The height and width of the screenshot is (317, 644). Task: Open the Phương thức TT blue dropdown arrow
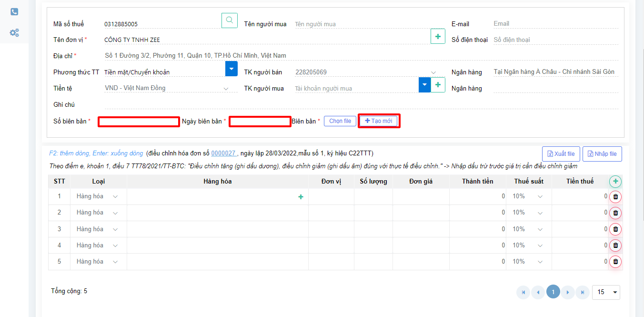[x=231, y=69]
